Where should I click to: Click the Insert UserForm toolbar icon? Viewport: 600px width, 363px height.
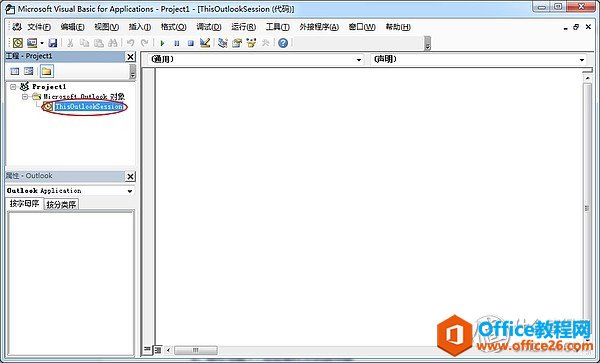(x=32, y=43)
